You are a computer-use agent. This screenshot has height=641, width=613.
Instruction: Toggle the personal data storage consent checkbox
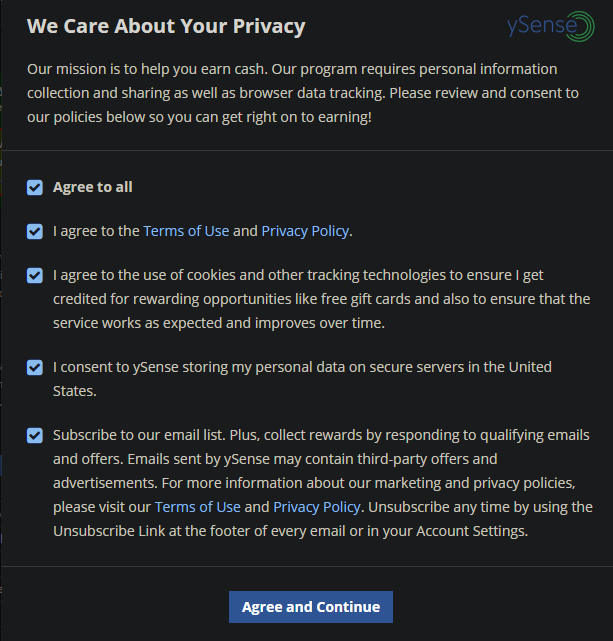[35, 367]
